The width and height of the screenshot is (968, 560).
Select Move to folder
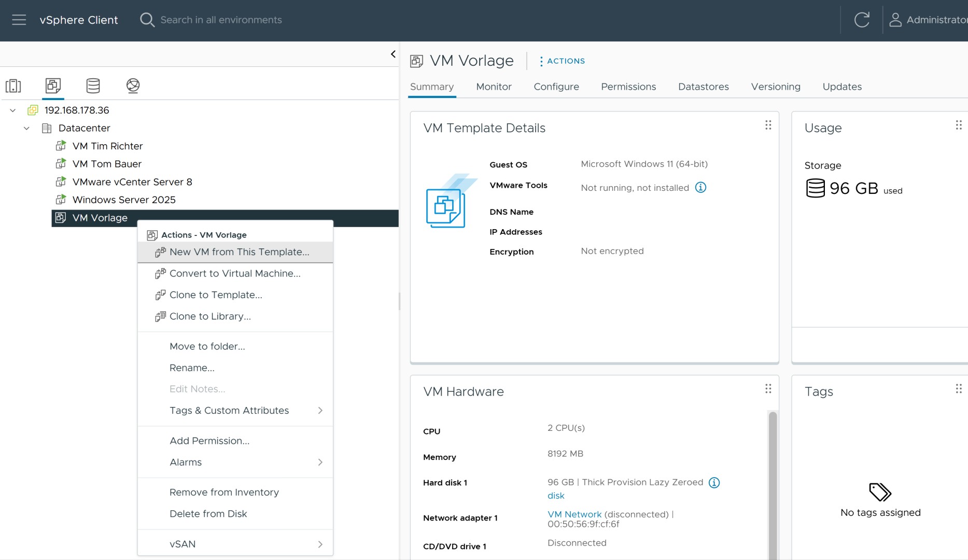[x=235, y=346]
